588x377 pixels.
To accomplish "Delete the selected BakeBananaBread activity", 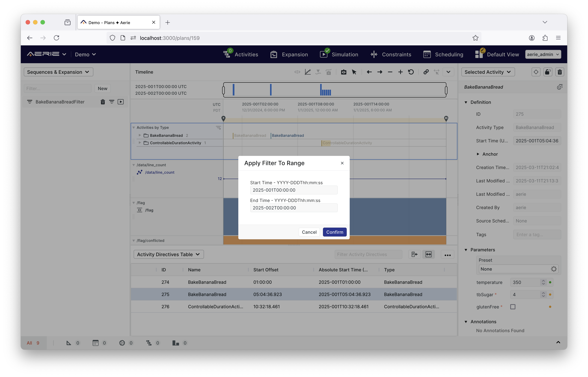I will (560, 72).
